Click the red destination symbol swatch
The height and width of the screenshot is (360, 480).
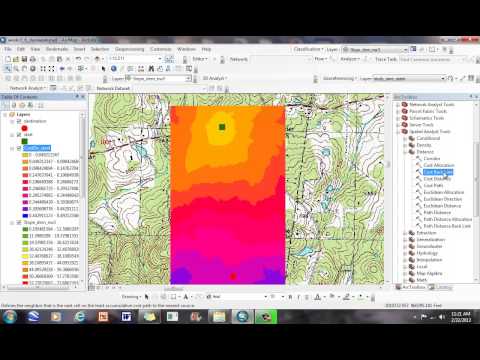[24, 128]
